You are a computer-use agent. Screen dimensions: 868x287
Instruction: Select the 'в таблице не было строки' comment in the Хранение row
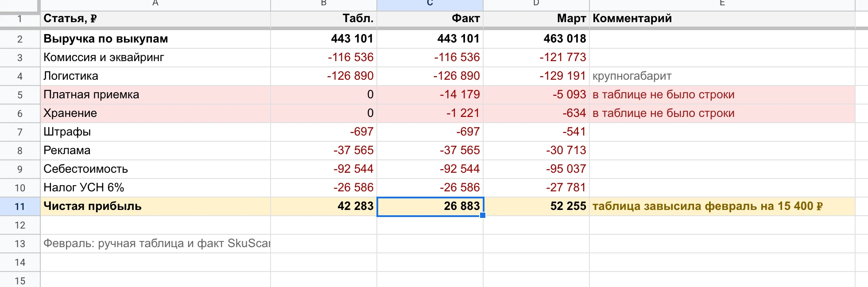pyautogui.click(x=722, y=113)
